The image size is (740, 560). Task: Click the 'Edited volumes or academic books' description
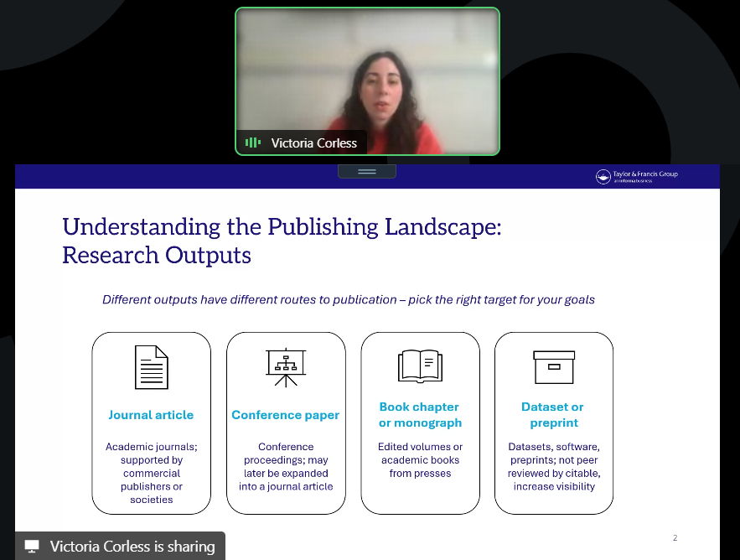point(420,459)
